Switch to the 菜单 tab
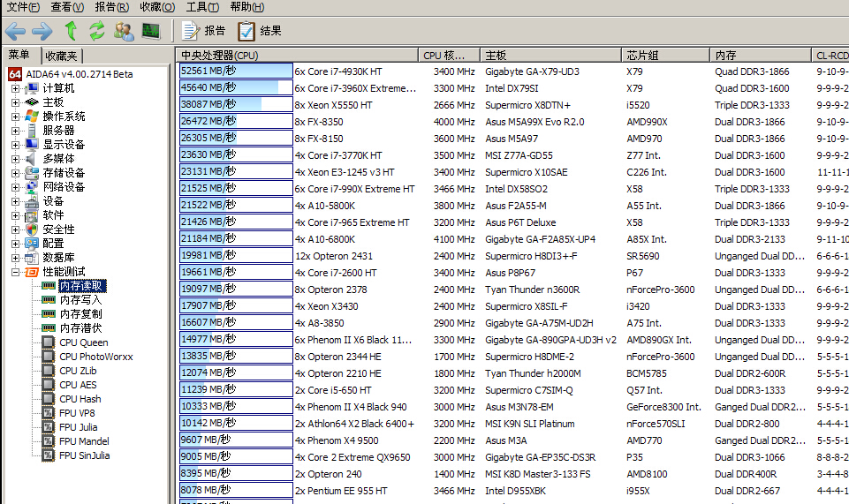 click(19, 55)
